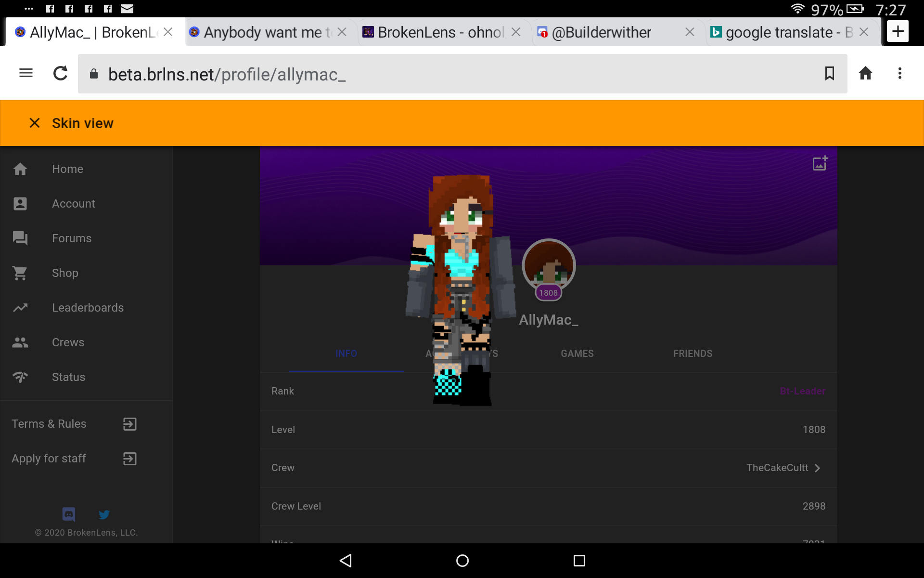Click the Terms & Rules external arrow icon
The width and height of the screenshot is (924, 578).
click(x=130, y=424)
